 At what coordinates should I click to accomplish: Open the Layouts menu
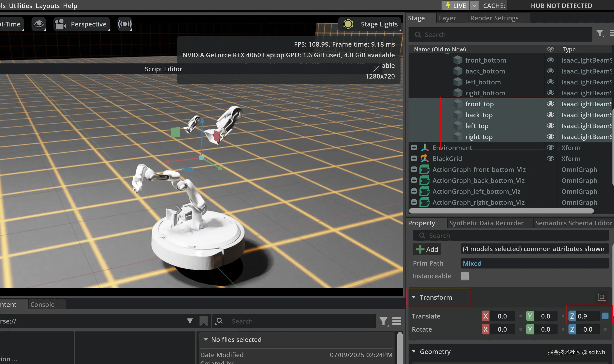47,5
